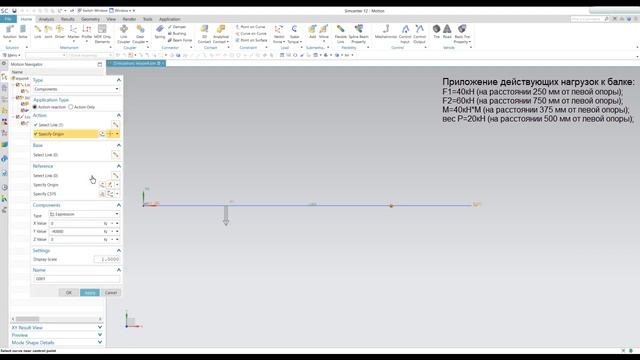640x360 pixels.
Task: Choose the Point on Surface constraint
Action: point(251,40)
